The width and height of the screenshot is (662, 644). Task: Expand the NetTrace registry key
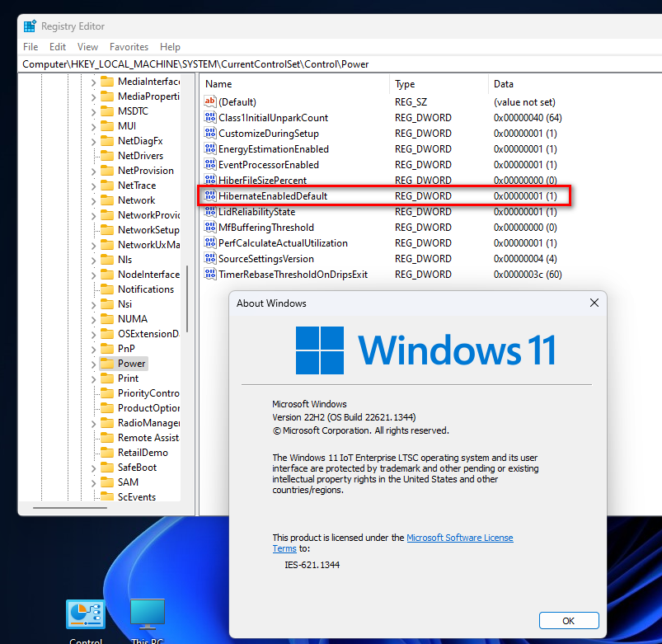[93, 186]
